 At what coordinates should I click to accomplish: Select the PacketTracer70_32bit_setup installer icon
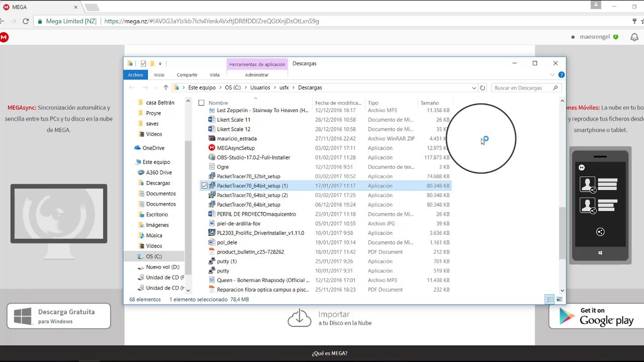pyautogui.click(x=212, y=176)
